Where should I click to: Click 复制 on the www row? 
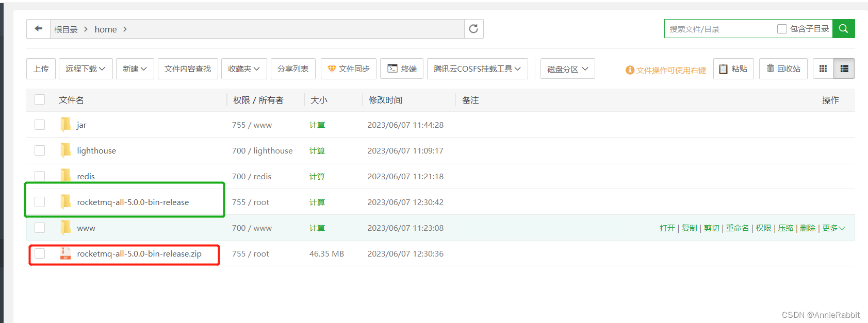[x=689, y=228]
